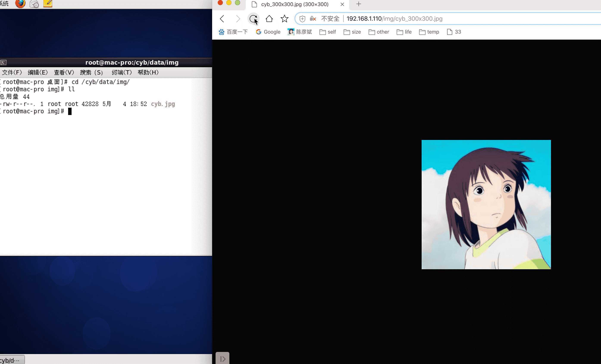Open the 查看(V) terminal menu
The image size is (601, 364).
tap(64, 72)
